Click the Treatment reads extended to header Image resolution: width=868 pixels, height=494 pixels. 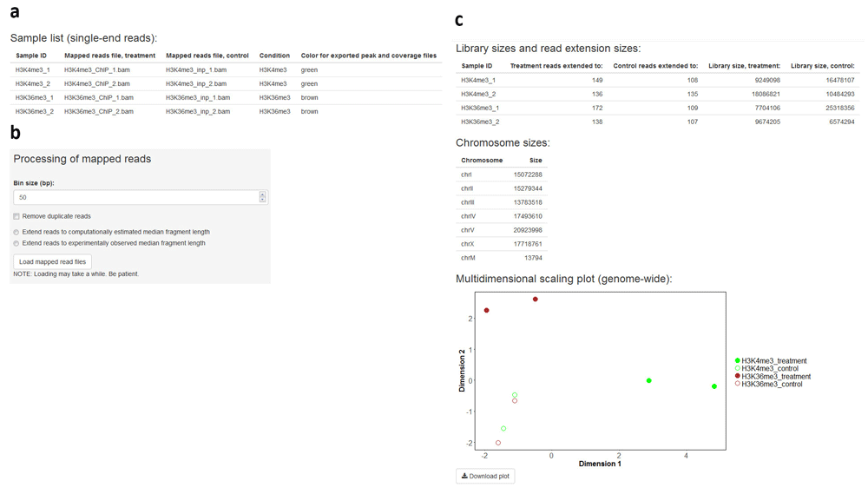tap(556, 66)
